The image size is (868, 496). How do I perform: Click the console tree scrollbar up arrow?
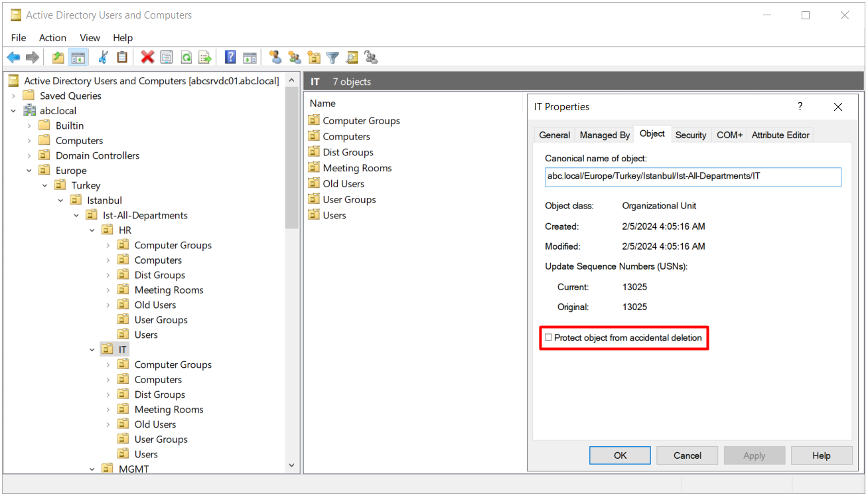(292, 80)
